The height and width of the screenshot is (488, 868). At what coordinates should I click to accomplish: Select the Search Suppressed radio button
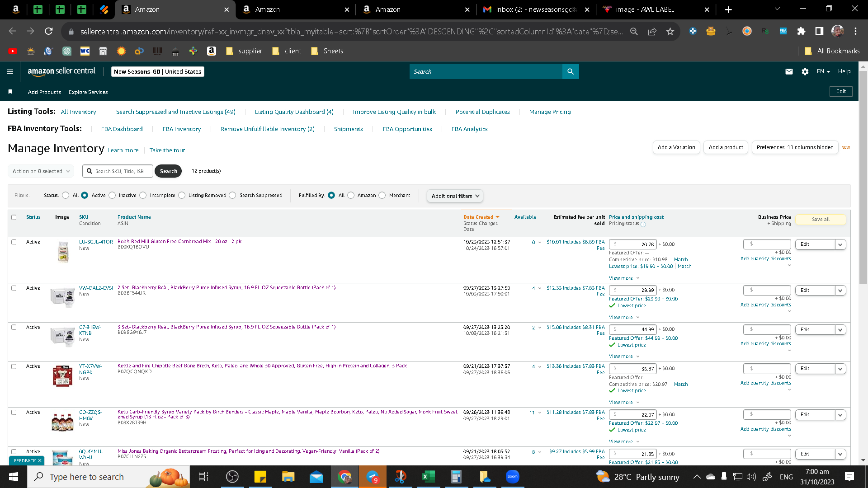[x=233, y=196]
